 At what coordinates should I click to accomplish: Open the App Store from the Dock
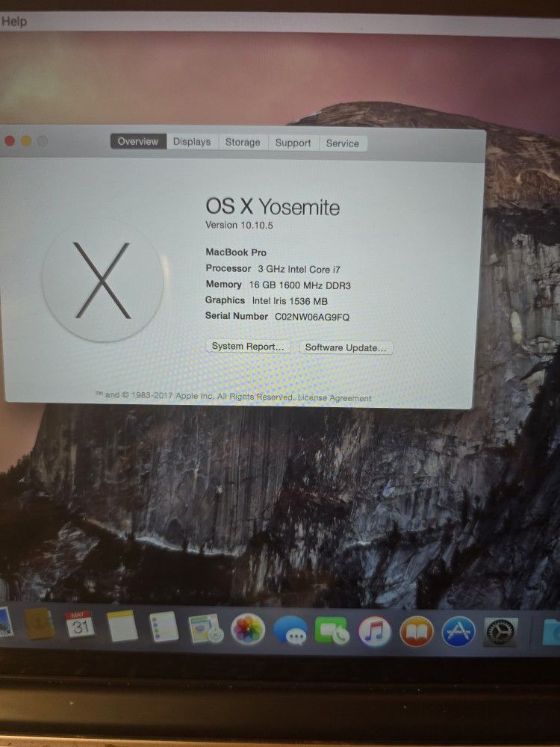(x=458, y=632)
